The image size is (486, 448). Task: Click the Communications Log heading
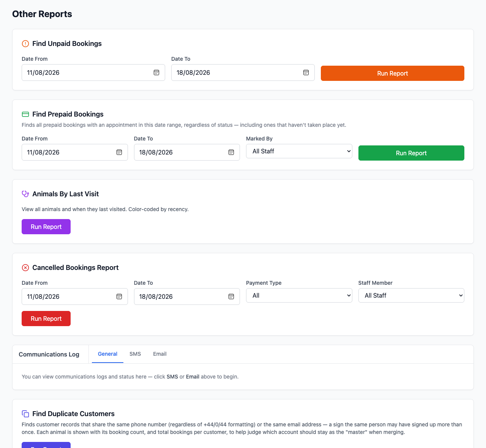coord(49,354)
